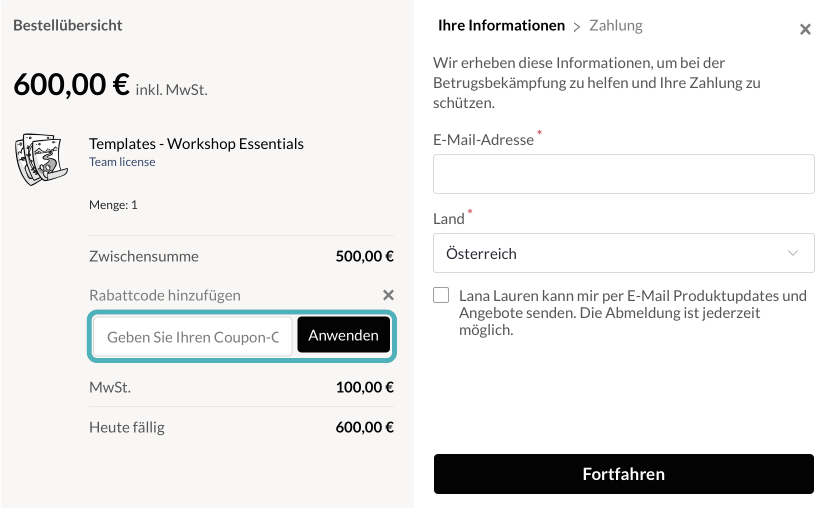Switch to the Ihre Informationen step

[501, 25]
